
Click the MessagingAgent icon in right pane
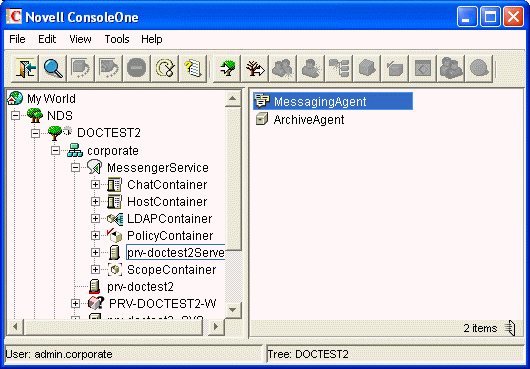[x=262, y=101]
